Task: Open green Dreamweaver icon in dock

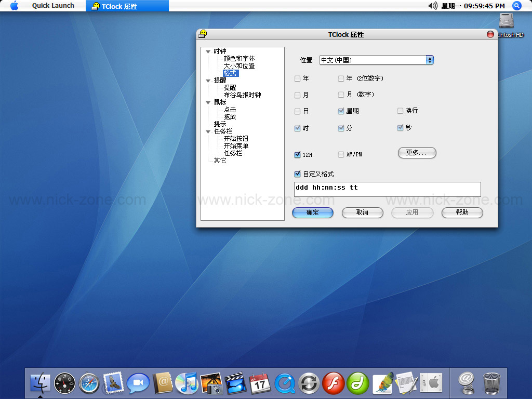Action: coord(357,383)
